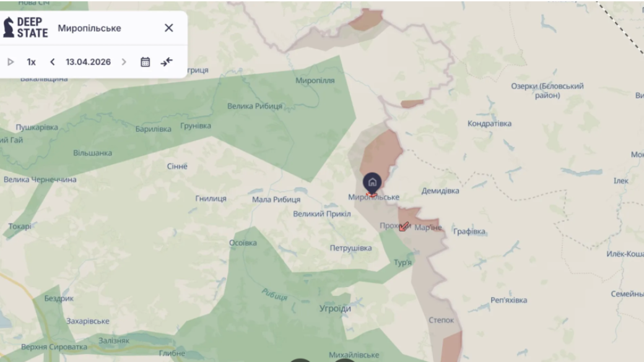Close the Миропільське panel
Screen dimensions: 644x362
(169, 28)
